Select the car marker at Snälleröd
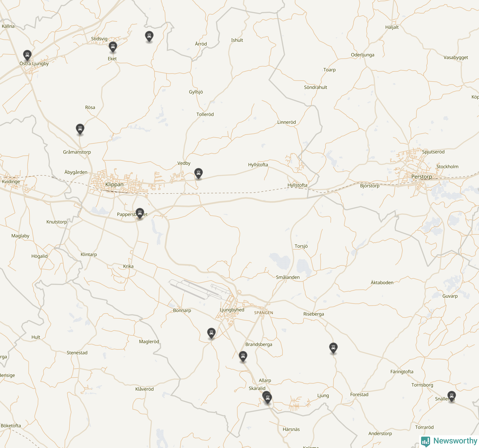 (x=451, y=396)
